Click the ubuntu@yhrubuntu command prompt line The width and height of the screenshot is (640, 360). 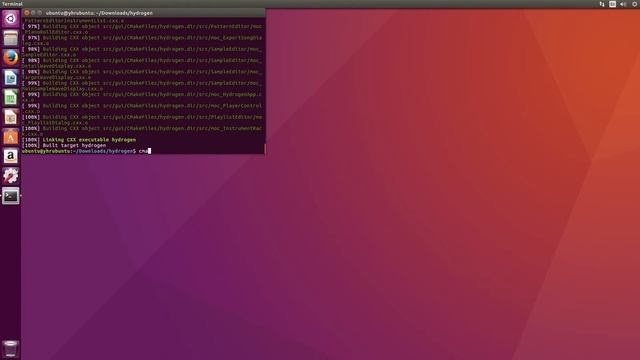pyautogui.click(x=87, y=151)
